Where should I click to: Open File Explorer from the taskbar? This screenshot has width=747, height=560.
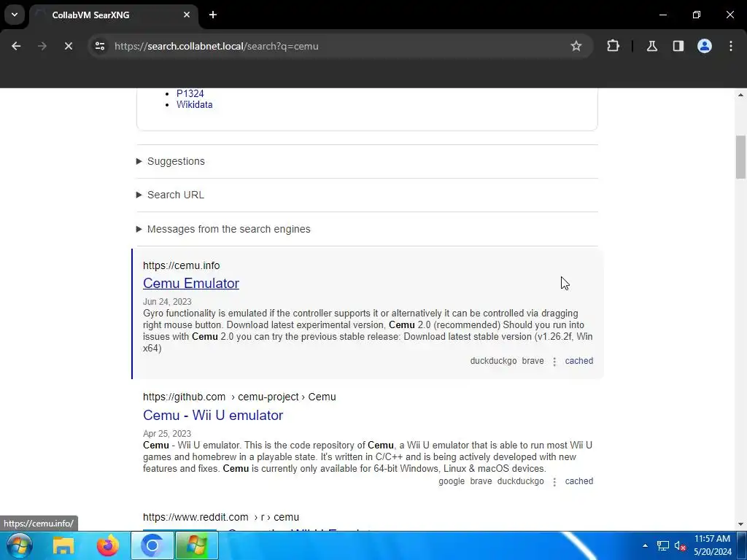[x=63, y=545]
